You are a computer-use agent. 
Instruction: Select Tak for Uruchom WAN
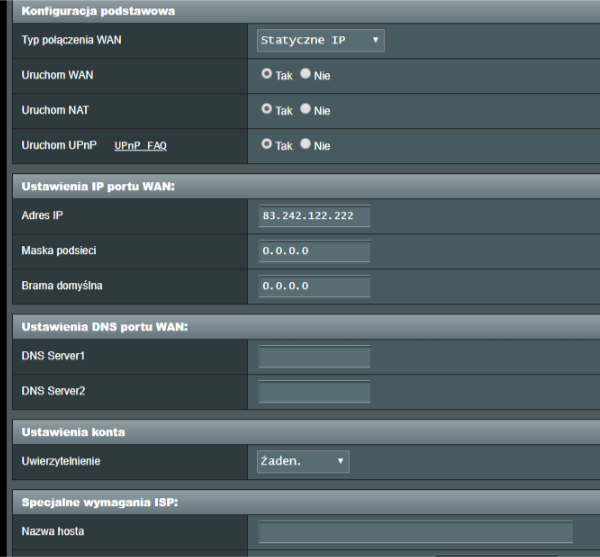tap(267, 73)
